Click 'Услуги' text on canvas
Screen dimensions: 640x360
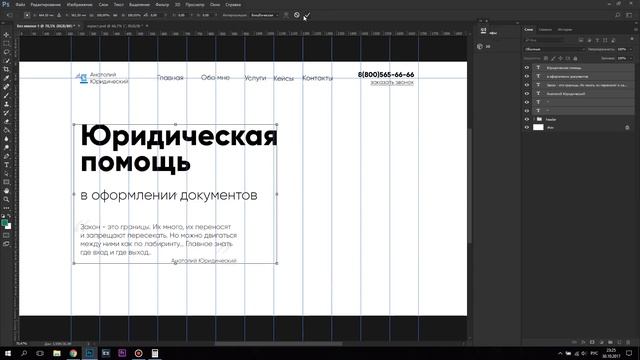[255, 78]
